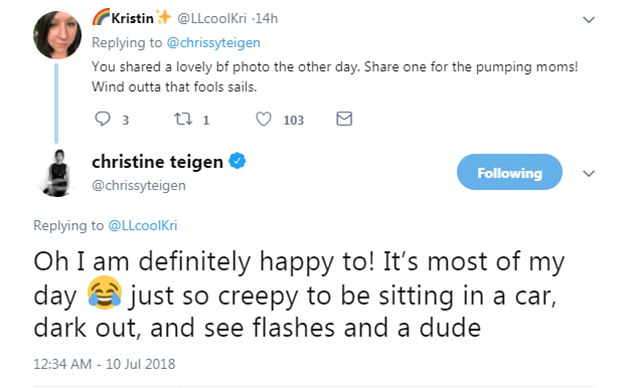
Task: Open Kristin's profile picture
Action: point(57,35)
